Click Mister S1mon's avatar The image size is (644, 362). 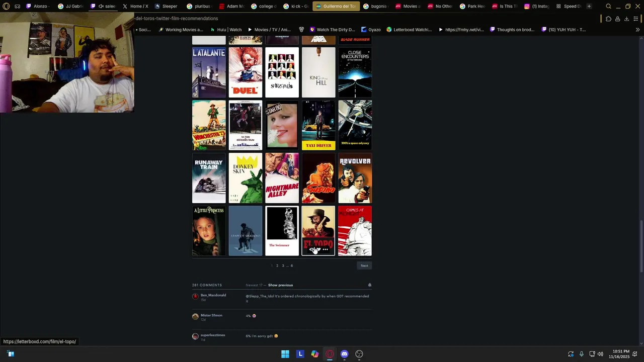pyautogui.click(x=195, y=316)
